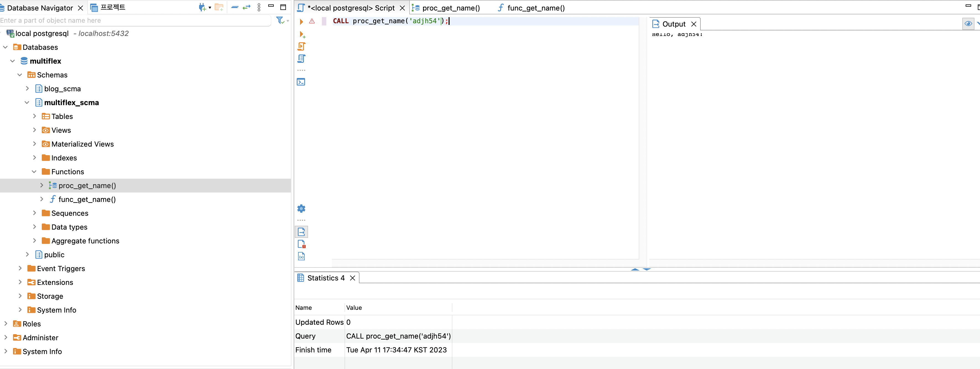Expand the Tables folder

point(35,116)
